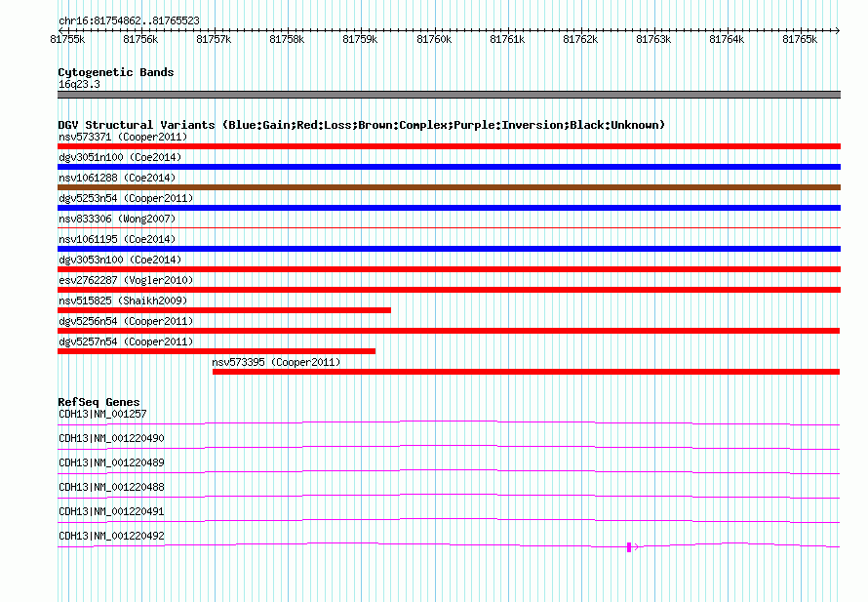Viewport: 868px width, 602px height.
Task: Select transcript CDH13|NM_001220490
Action: pyautogui.click(x=111, y=438)
